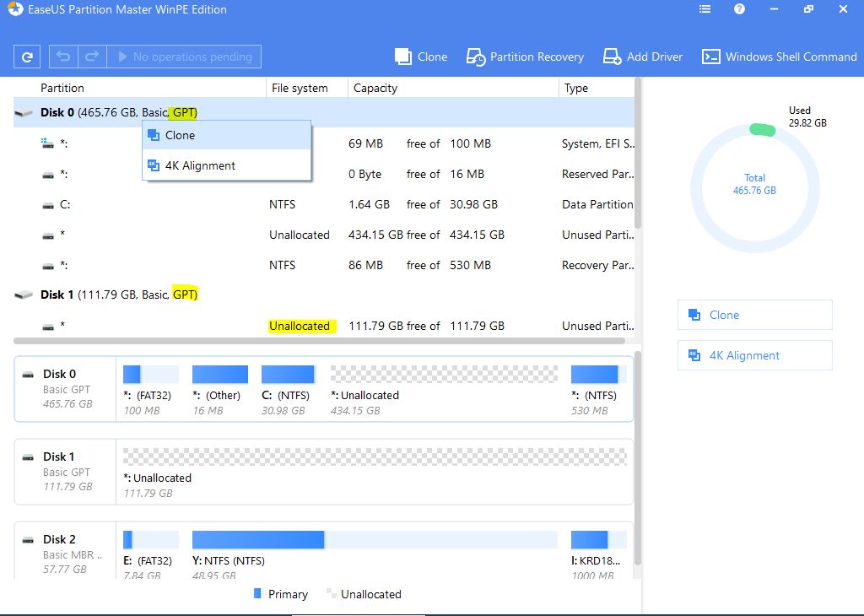
Task: Open the Add Driver tool
Action: pyautogui.click(x=643, y=57)
